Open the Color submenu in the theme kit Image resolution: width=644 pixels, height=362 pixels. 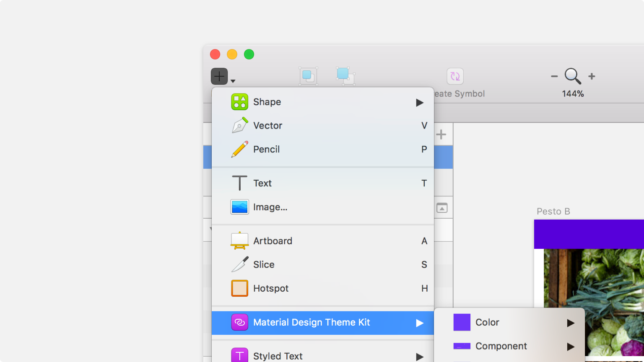coord(487,322)
